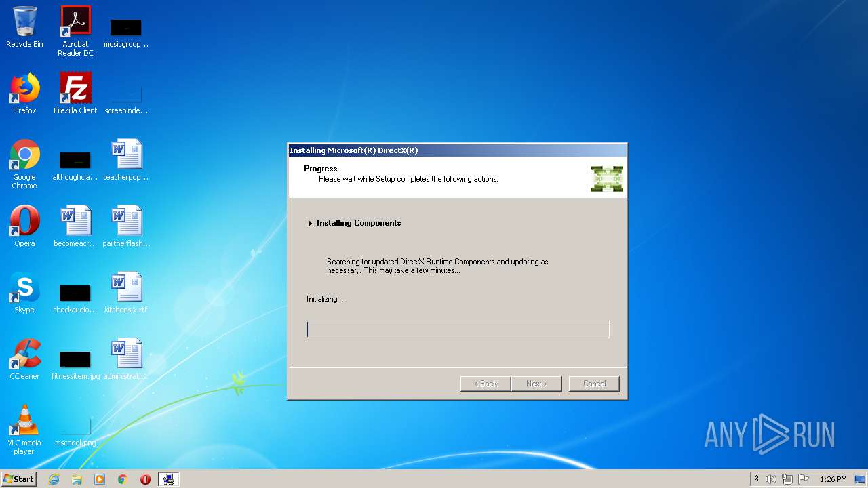This screenshot has width=868, height=488.
Task: Select mschool.png image file
Action: coord(75,431)
